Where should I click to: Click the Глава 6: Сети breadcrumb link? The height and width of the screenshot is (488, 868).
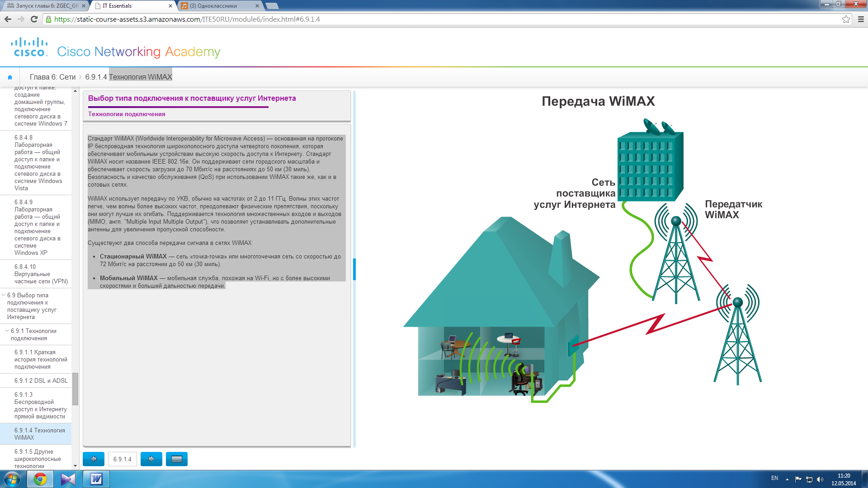tap(52, 77)
